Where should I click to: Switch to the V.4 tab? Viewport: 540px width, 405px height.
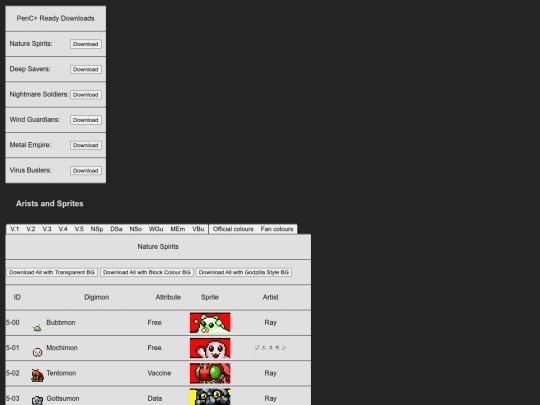tap(63, 229)
